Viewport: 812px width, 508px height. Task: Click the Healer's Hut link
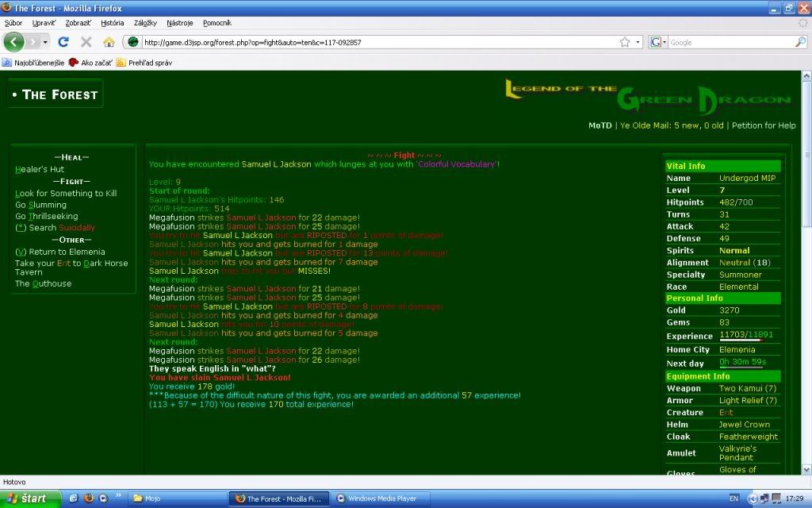pyautogui.click(x=40, y=169)
